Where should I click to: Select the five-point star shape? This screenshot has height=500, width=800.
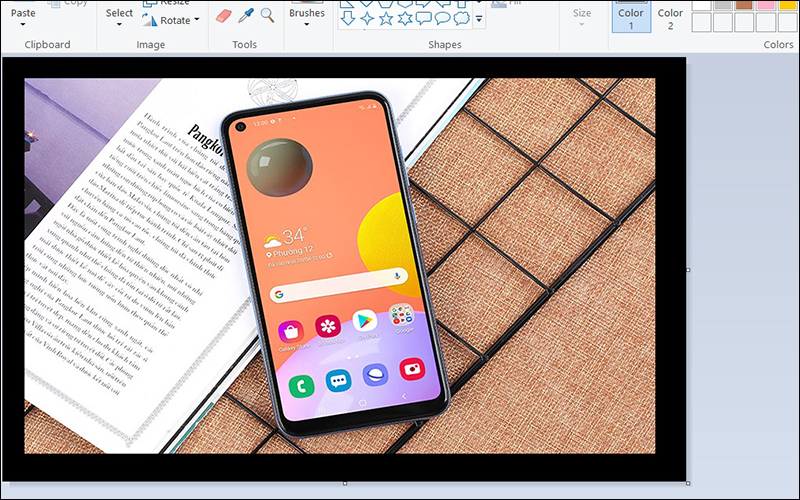386,18
